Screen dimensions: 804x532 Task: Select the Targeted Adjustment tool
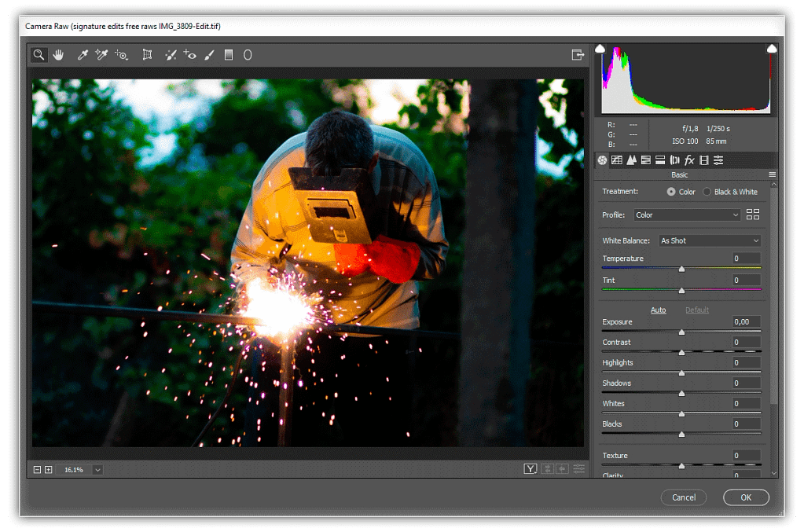[x=121, y=55]
